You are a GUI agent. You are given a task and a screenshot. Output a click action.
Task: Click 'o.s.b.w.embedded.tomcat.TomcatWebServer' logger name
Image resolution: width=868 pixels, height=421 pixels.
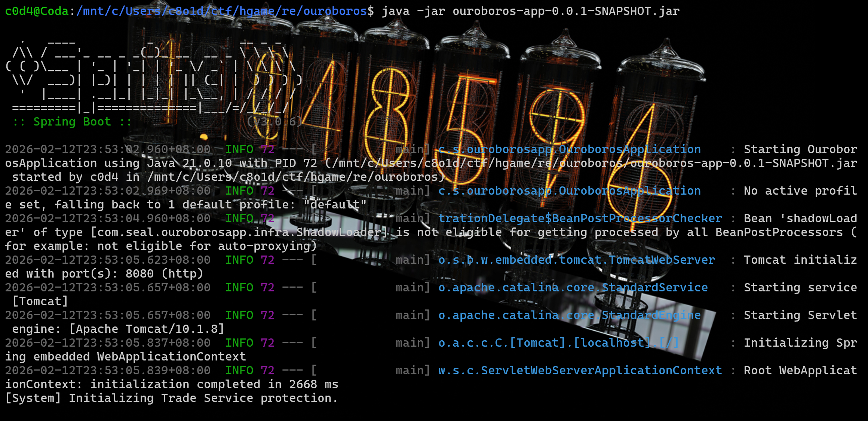click(576, 260)
